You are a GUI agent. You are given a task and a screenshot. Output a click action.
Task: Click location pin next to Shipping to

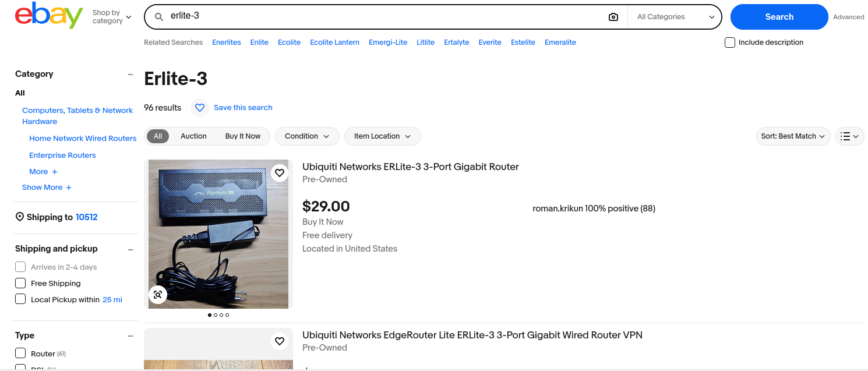tap(20, 217)
